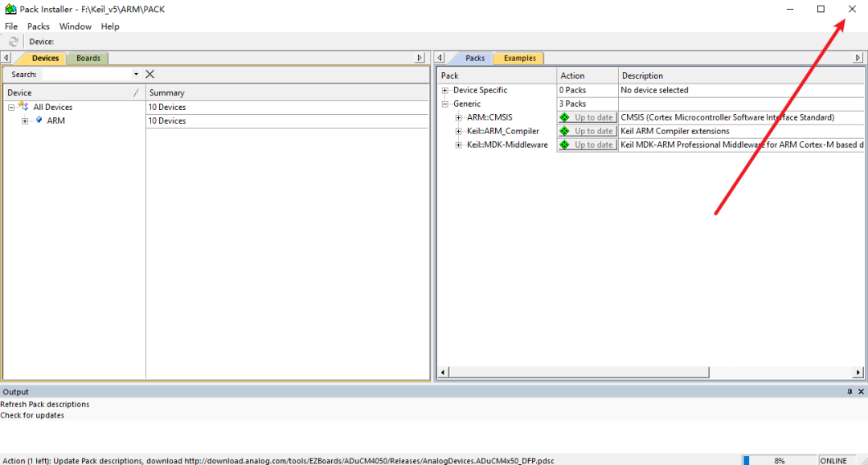
Task: Click the green diamond icon for Keil::MDK-Middleware
Action: (564, 145)
